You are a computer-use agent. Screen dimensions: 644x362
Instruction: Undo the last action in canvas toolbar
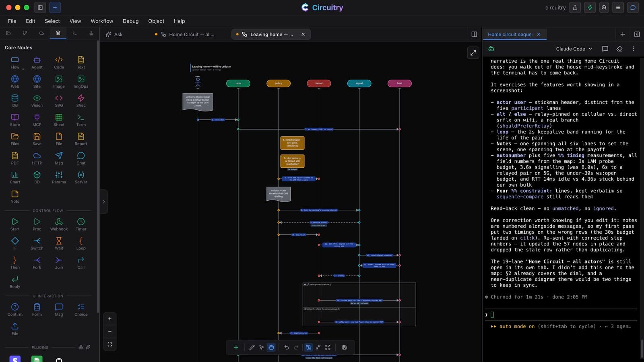287,348
